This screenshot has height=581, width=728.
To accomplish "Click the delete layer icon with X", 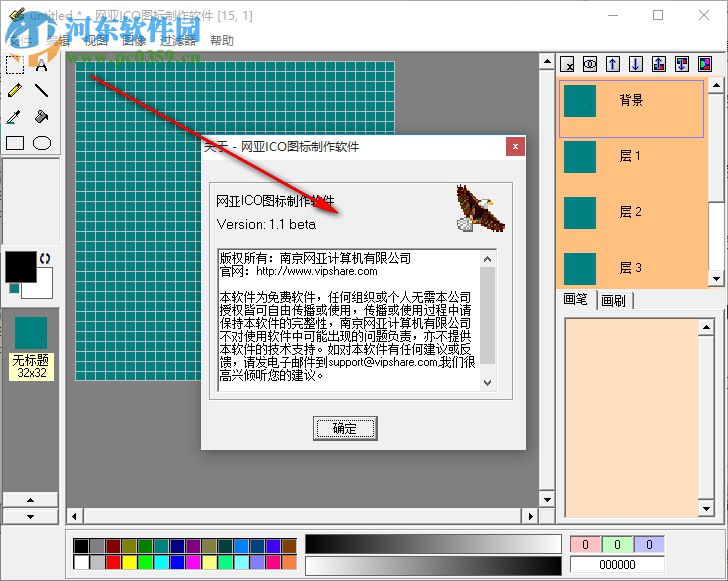I will tap(567, 64).
